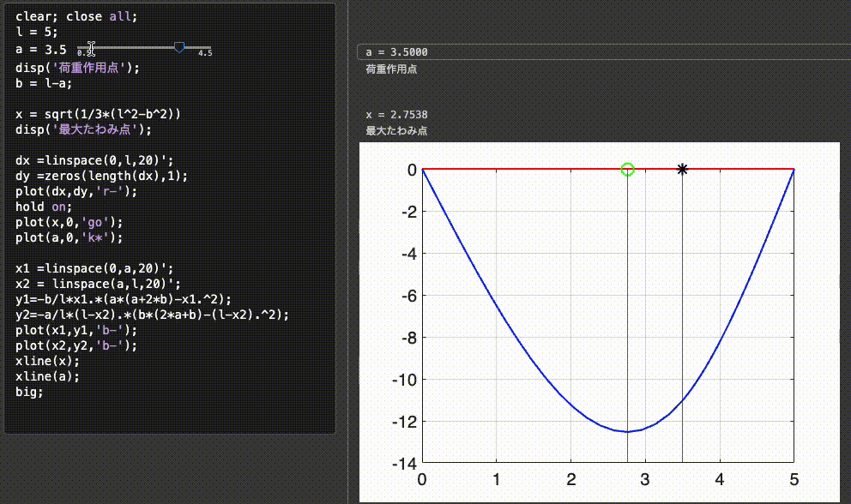
Task: Click the y-axis tick label -6
Action: pyautogui.click(x=409, y=296)
